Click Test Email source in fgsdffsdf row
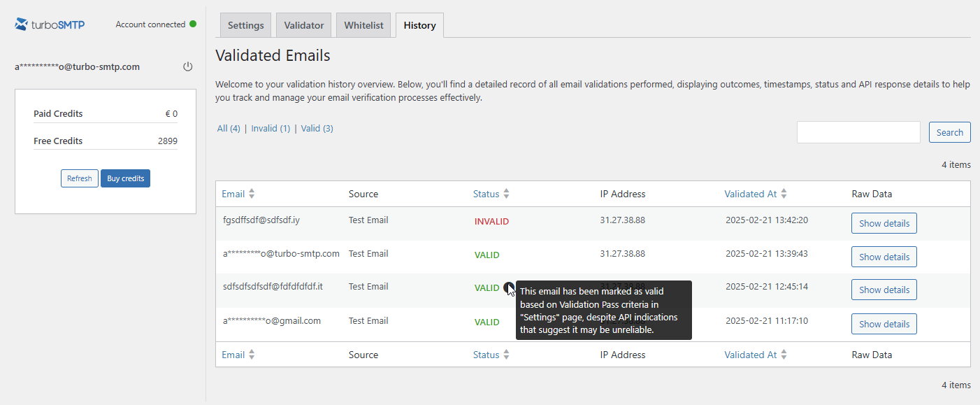The height and width of the screenshot is (405, 980). pos(368,220)
